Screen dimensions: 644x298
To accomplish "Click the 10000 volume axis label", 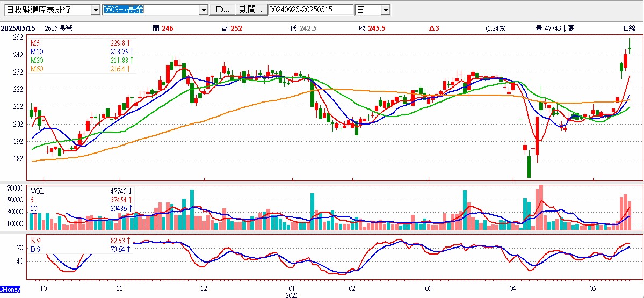I will click(x=16, y=224).
